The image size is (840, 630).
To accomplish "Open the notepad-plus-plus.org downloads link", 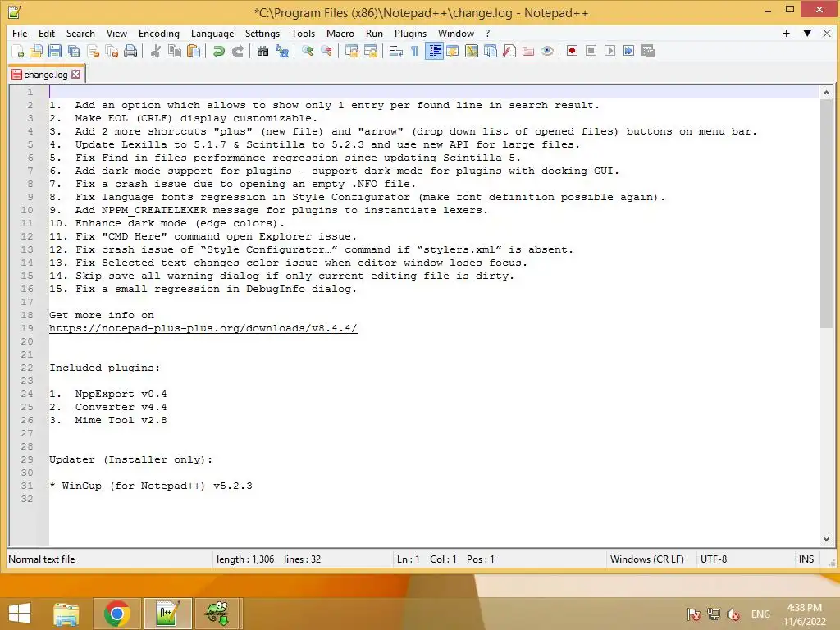I will pyautogui.click(x=203, y=328).
